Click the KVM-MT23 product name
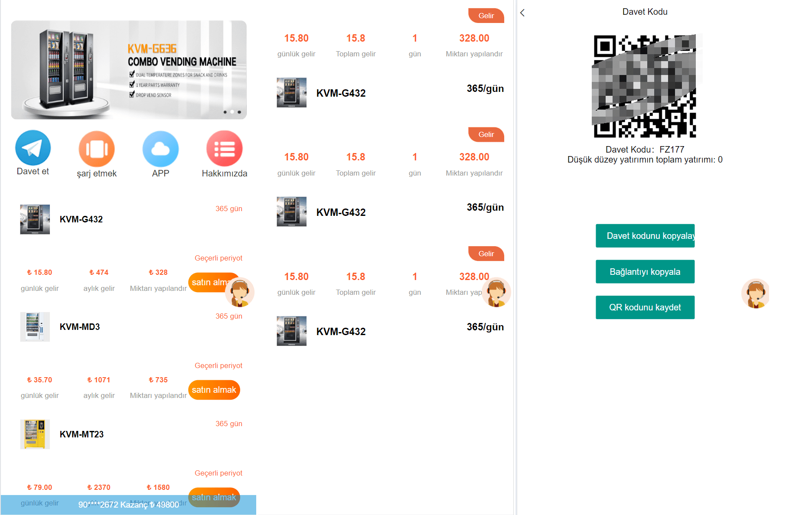This screenshot has height=515, width=812. coord(82,434)
